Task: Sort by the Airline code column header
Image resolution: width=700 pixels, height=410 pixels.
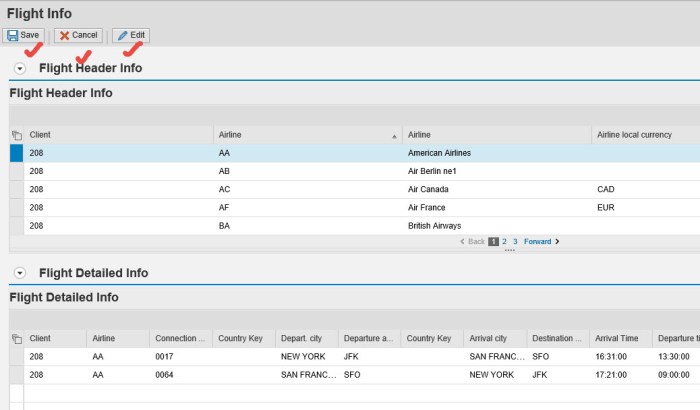Action: click(x=306, y=134)
